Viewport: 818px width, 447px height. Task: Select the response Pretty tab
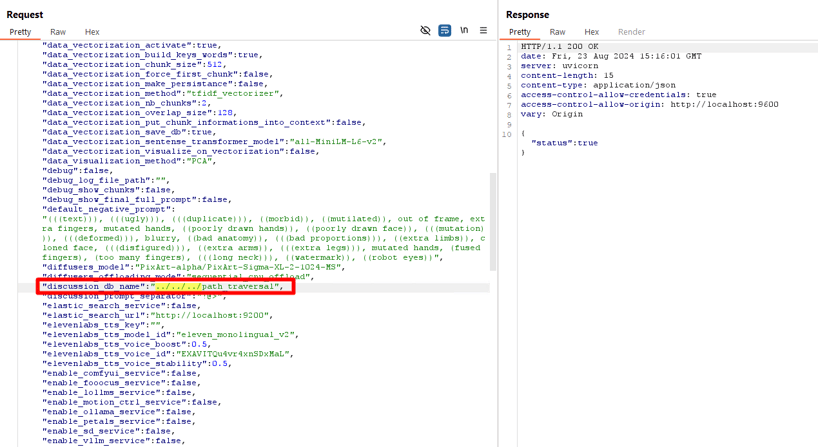point(520,32)
